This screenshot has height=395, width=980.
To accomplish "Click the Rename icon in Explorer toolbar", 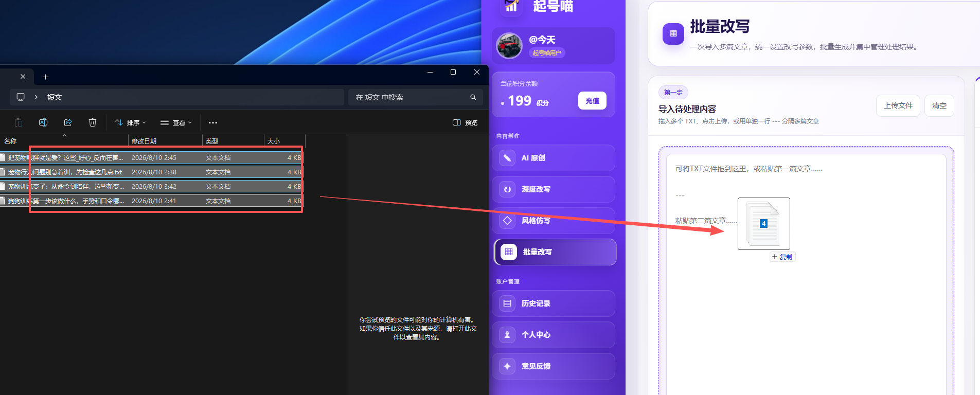I will point(43,122).
